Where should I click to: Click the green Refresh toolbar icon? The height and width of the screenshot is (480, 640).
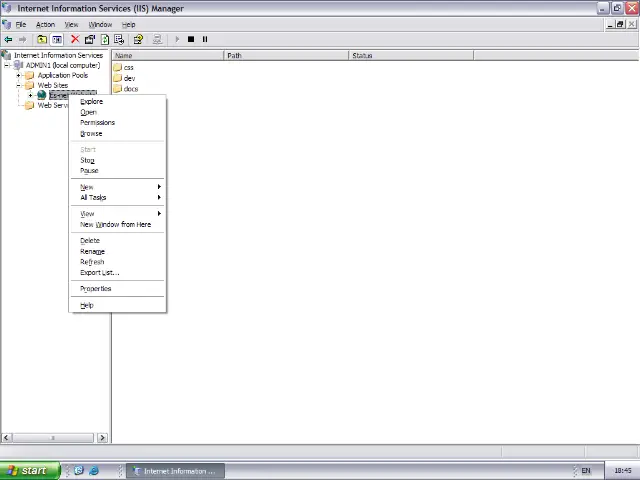(105, 39)
